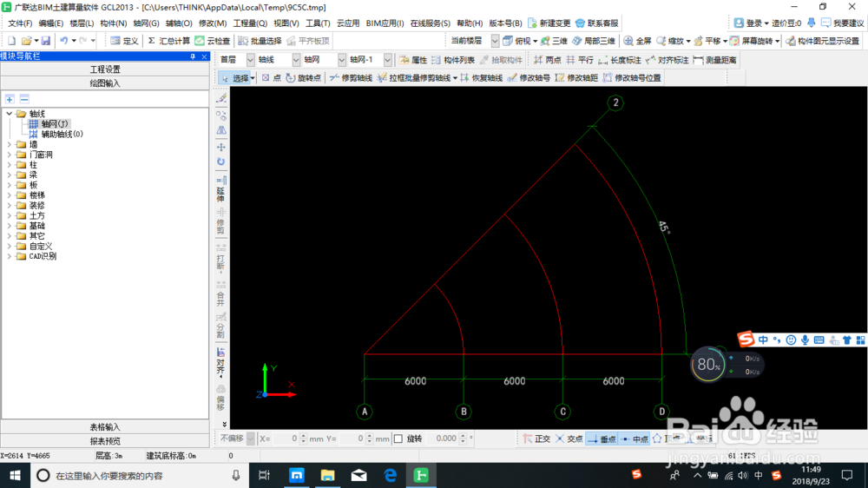The image size is (868, 488).
Task: Open 构件图元显示设置
Action: click(x=822, y=41)
